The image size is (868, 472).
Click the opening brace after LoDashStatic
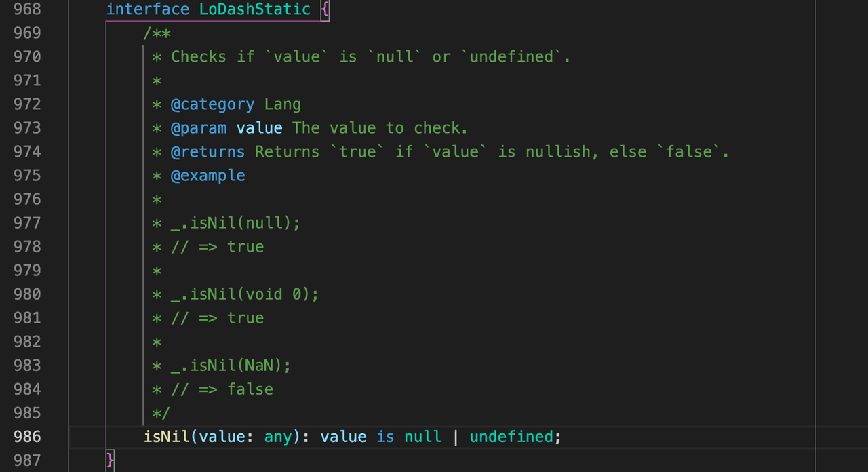tap(325, 9)
